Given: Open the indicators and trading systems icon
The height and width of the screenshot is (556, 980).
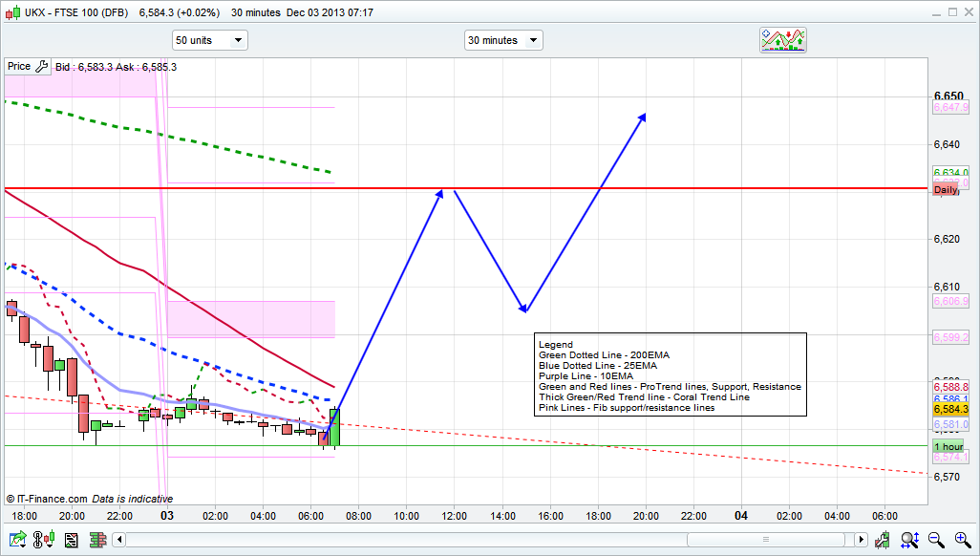Looking at the screenshot, I should click(x=783, y=40).
